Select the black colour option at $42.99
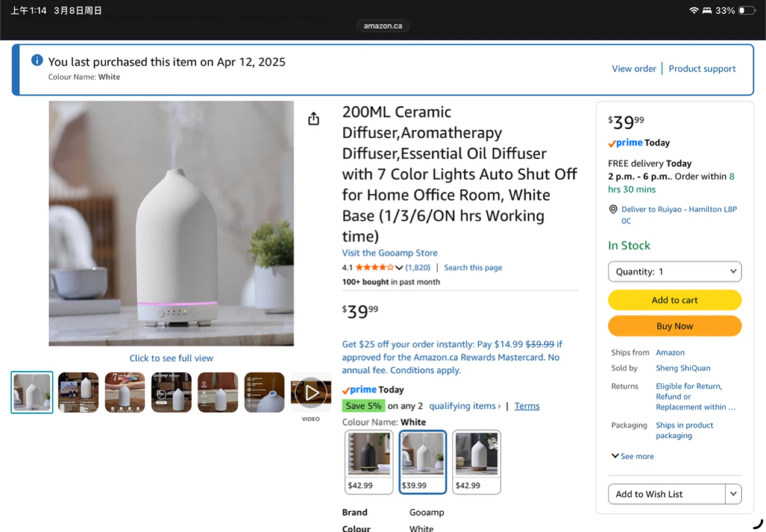Image resolution: width=766 pixels, height=532 pixels. click(x=369, y=462)
